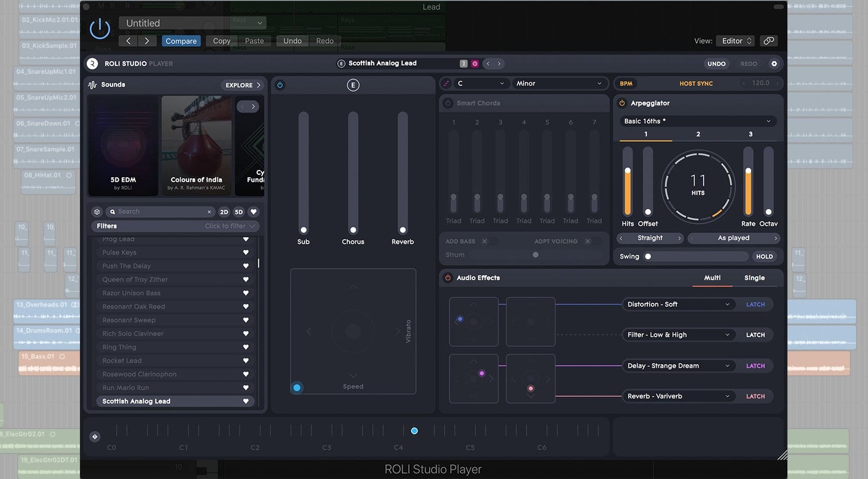Image resolution: width=868 pixels, height=479 pixels.
Task: Click the Compare button
Action: click(181, 41)
